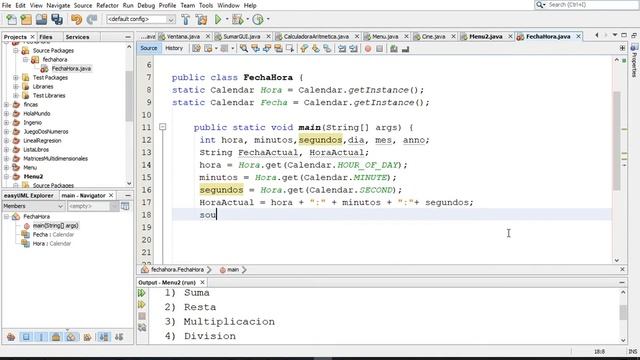640x360 pixels.
Task: Click the Shift Line Right icon in editor toolbar
Action: tap(353, 49)
